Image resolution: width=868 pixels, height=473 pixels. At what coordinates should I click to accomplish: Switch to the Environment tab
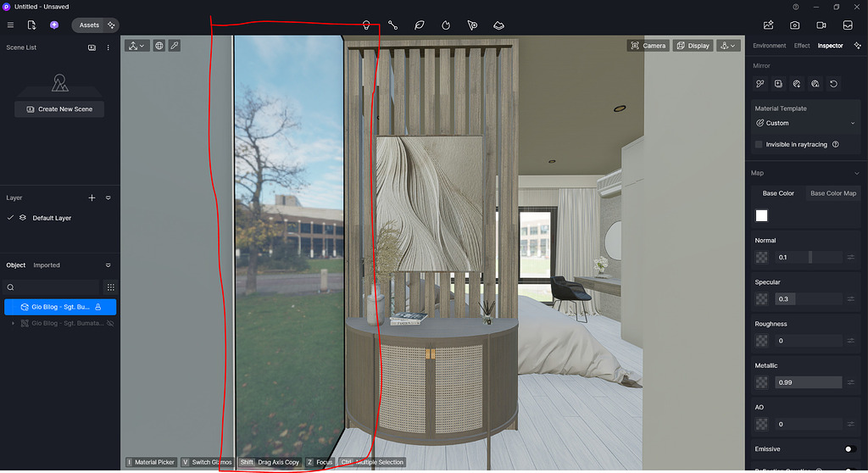769,46
